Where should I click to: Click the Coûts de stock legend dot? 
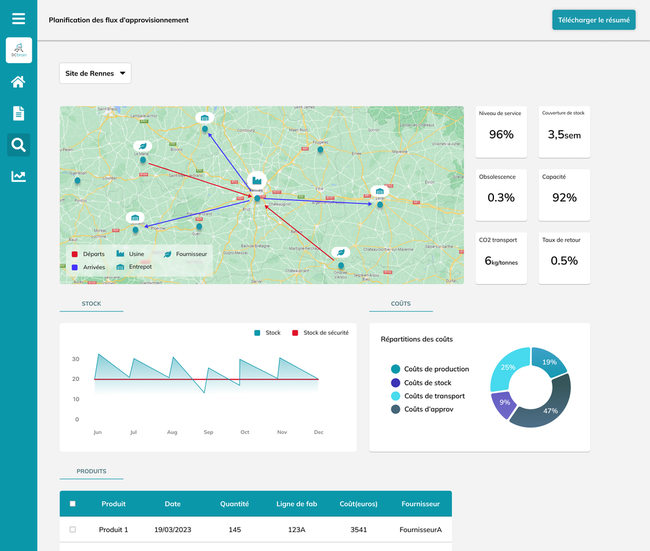coord(395,383)
